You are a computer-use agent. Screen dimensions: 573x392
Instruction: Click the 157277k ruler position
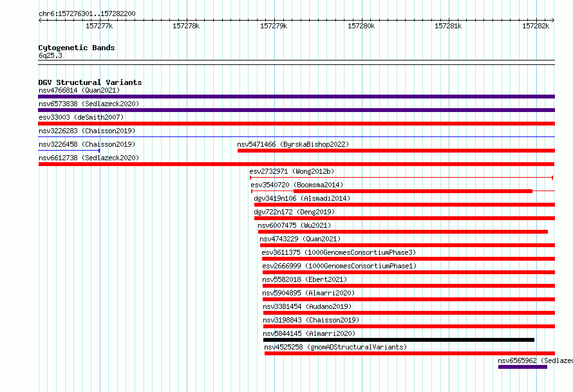coord(99,26)
